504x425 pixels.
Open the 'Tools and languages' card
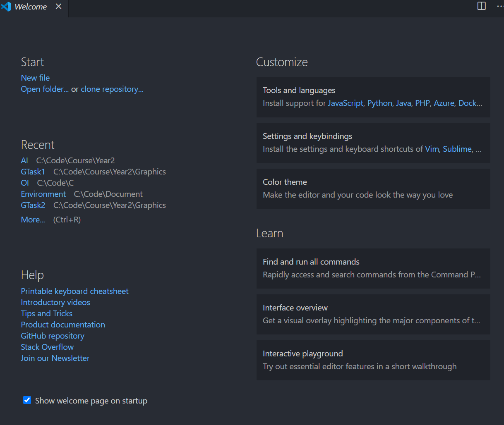pyautogui.click(x=299, y=90)
